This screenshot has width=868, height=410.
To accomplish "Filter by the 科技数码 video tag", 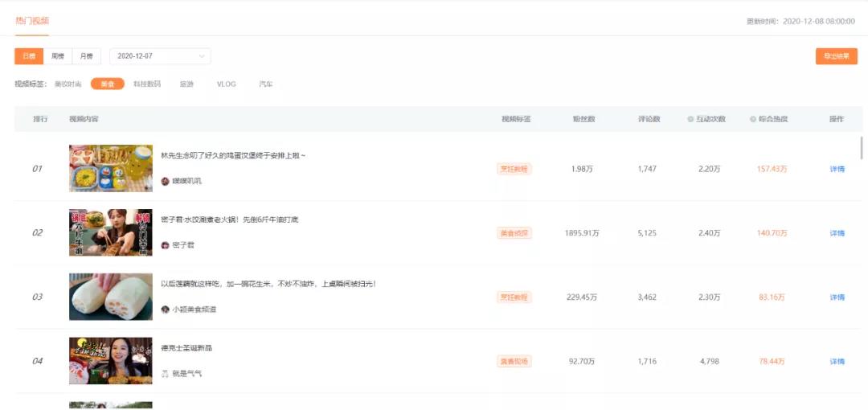I will click(147, 84).
